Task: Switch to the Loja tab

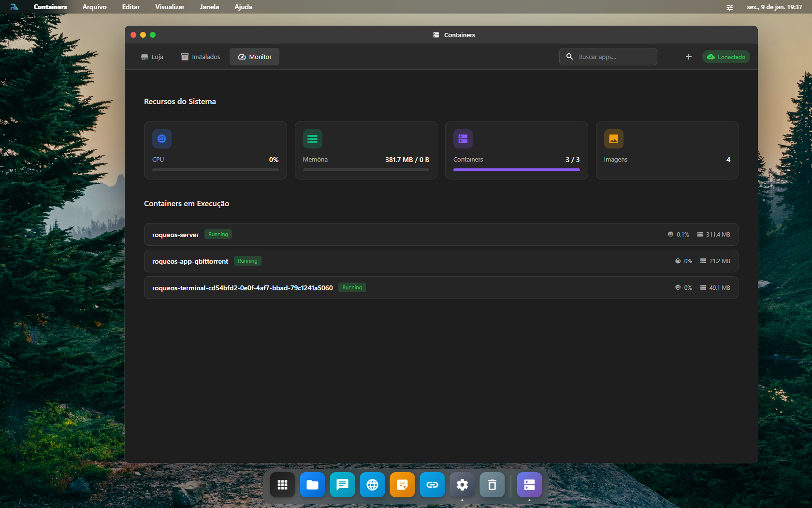Action: click(x=152, y=57)
